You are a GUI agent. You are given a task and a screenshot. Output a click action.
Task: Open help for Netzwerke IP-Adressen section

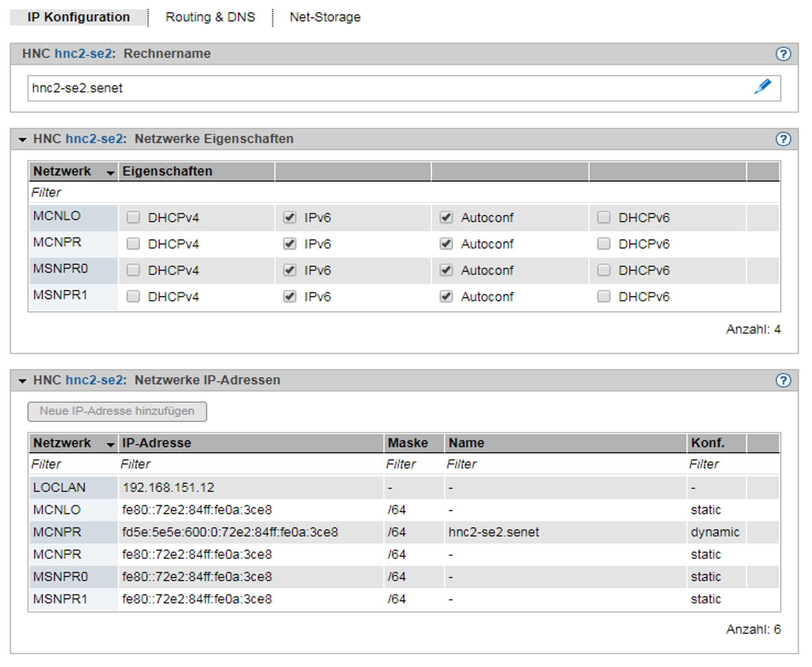click(x=783, y=380)
